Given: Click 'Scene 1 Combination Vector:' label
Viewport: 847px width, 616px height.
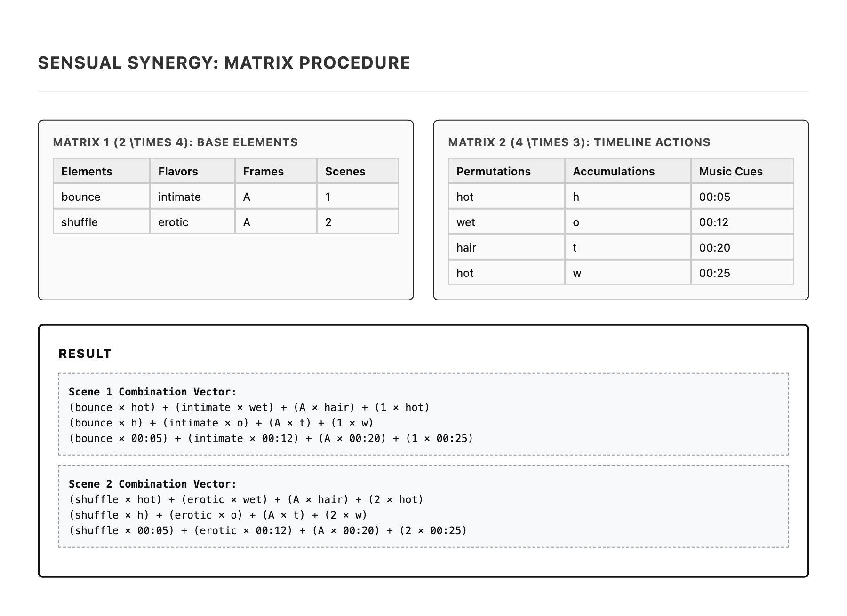Looking at the screenshot, I should click(152, 392).
